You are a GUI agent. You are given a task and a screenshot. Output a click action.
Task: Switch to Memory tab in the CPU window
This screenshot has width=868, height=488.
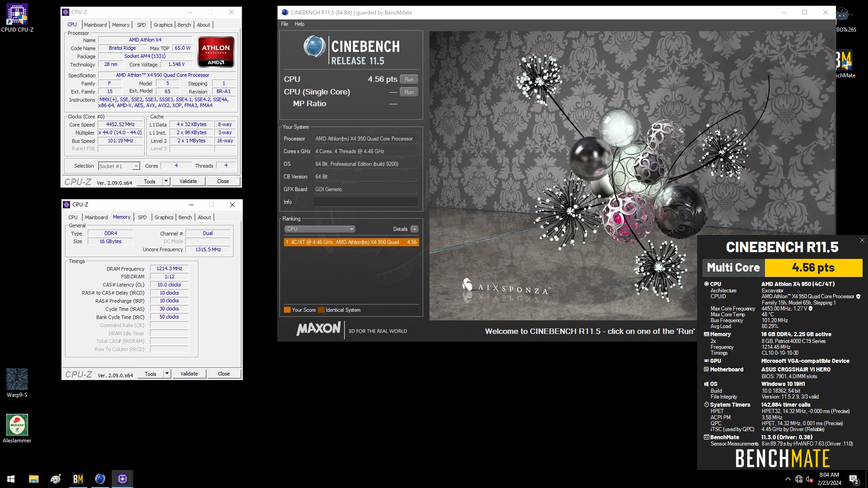[x=121, y=25]
